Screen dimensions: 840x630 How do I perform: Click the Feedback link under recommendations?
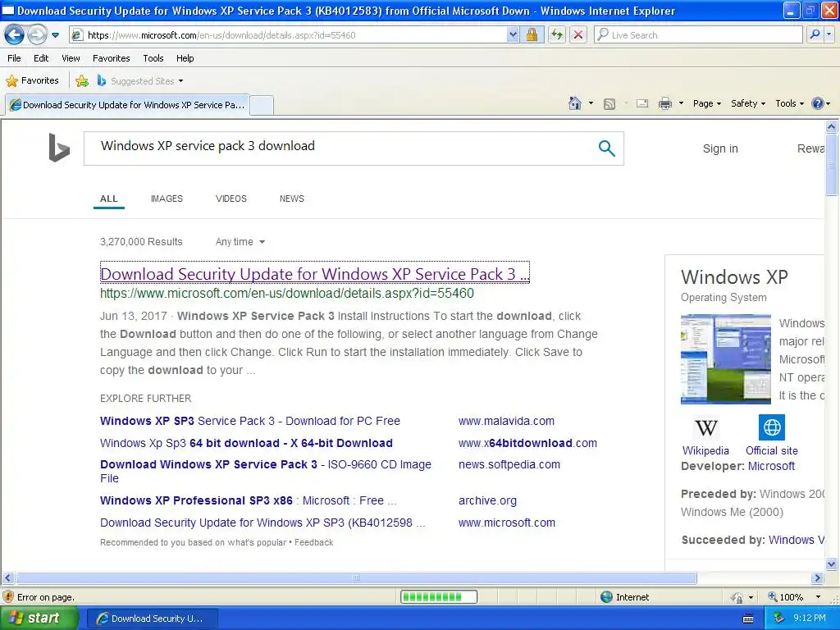point(313,542)
